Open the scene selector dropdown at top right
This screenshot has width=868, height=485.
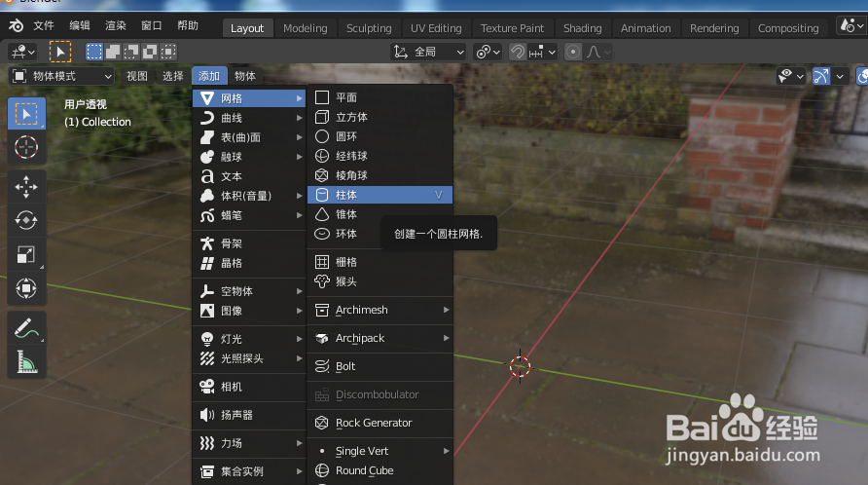pyautogui.click(x=851, y=25)
